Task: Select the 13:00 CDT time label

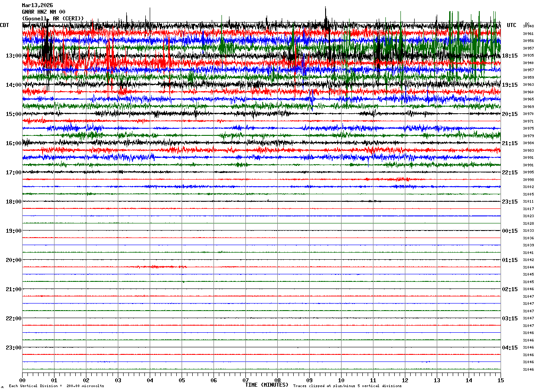Action: (x=14, y=56)
